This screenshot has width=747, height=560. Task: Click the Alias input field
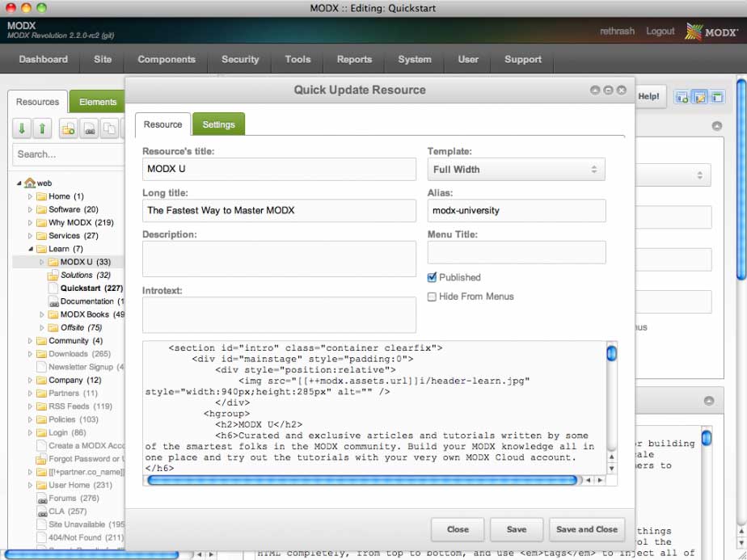[517, 210]
